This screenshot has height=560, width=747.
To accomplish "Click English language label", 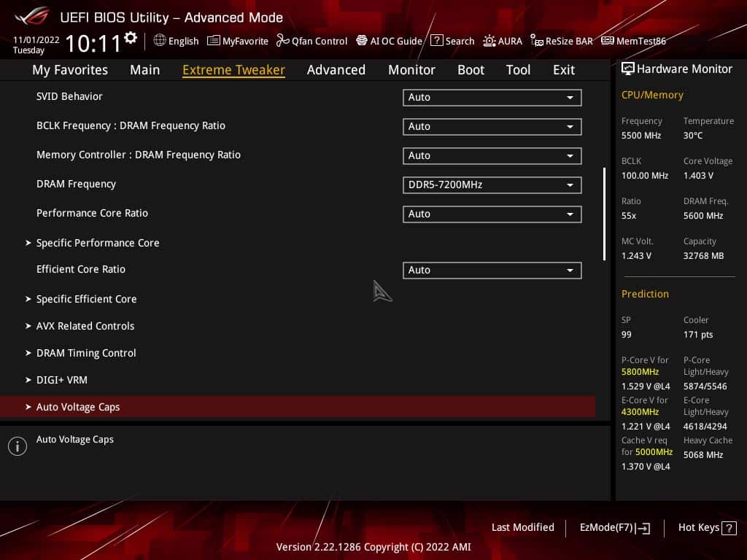I will click(x=183, y=41).
